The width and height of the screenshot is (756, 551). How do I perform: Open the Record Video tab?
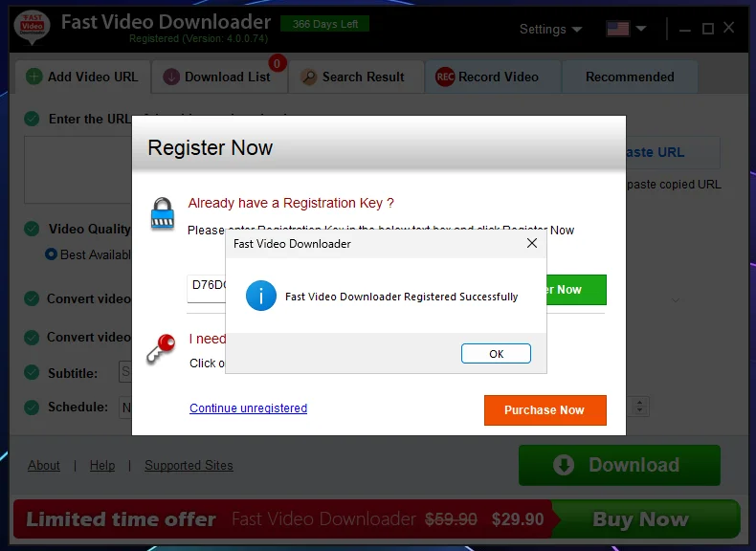[x=493, y=77]
